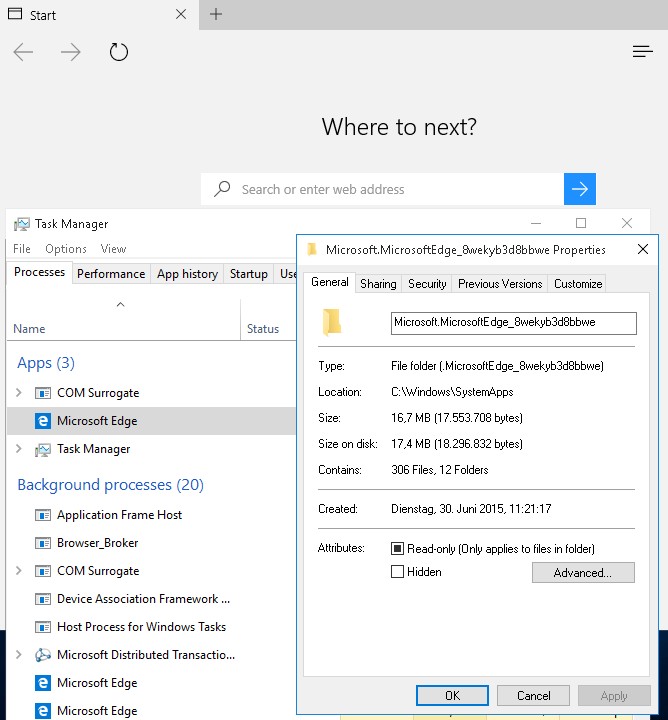Screen dimensions: 668x720
Task: Click Background processes (20) heading
Action: click(x=110, y=484)
